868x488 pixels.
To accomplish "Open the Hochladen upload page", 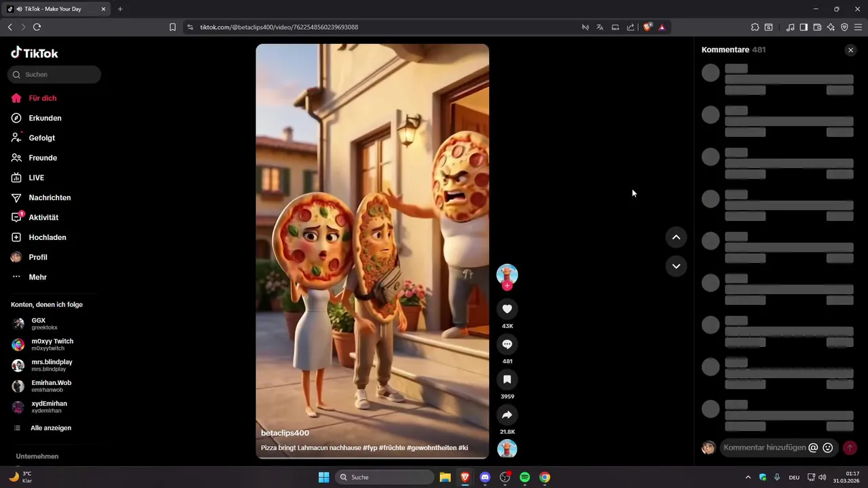I will point(47,237).
